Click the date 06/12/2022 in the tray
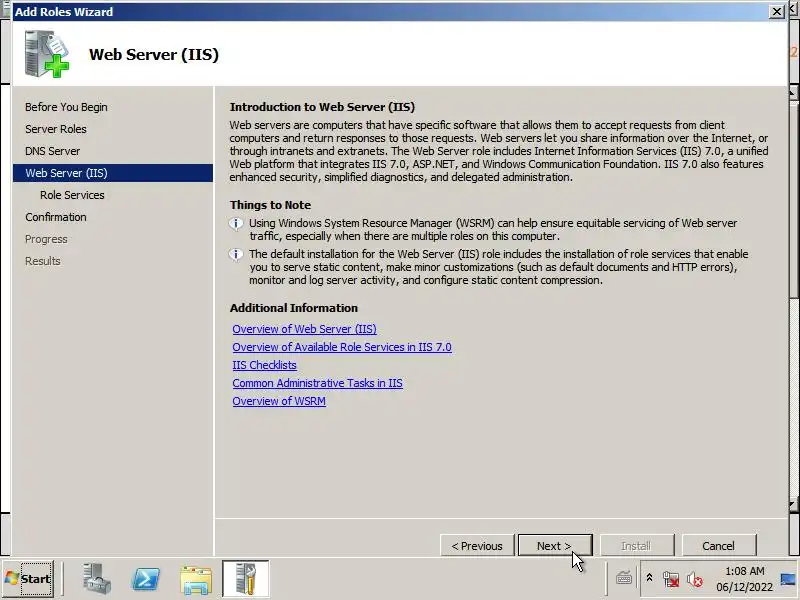The height and width of the screenshot is (600, 800). tap(744, 587)
